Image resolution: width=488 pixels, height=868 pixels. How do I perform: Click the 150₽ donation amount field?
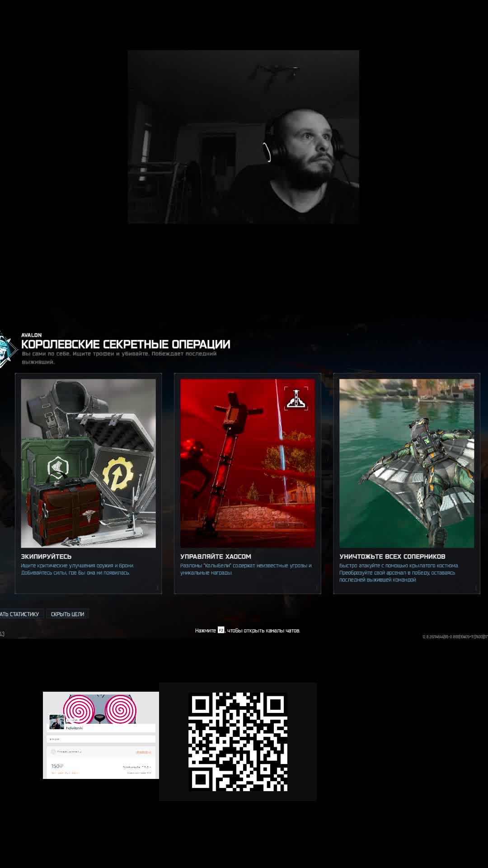57,766
